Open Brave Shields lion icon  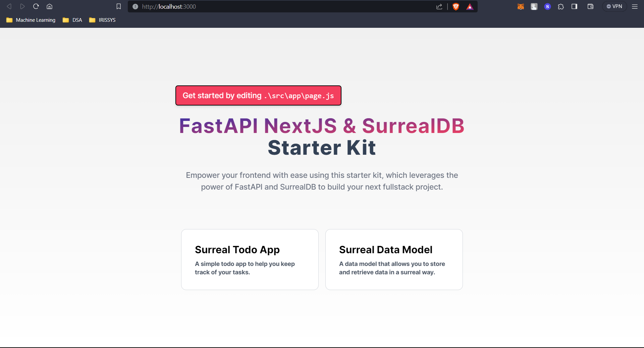coord(456,6)
